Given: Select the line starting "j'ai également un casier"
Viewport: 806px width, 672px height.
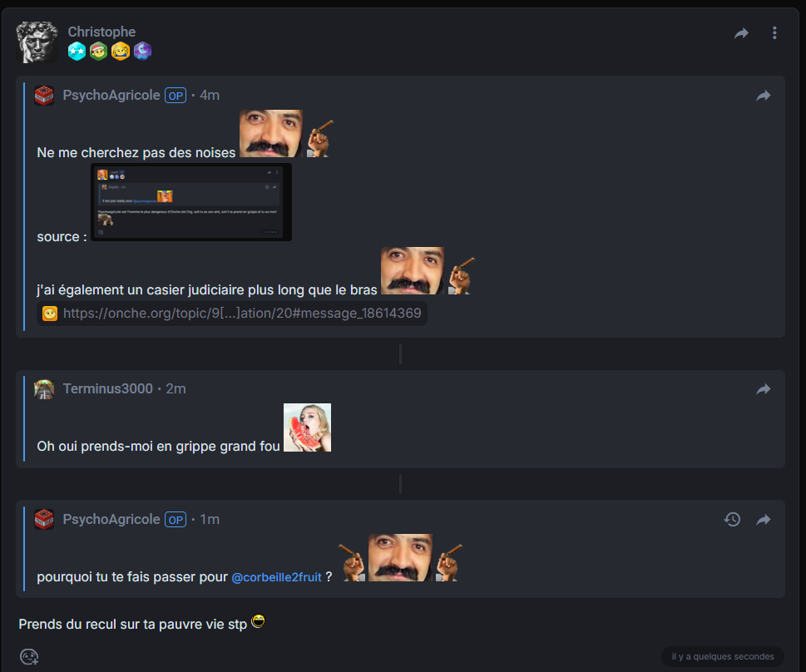Looking at the screenshot, I should tap(207, 290).
